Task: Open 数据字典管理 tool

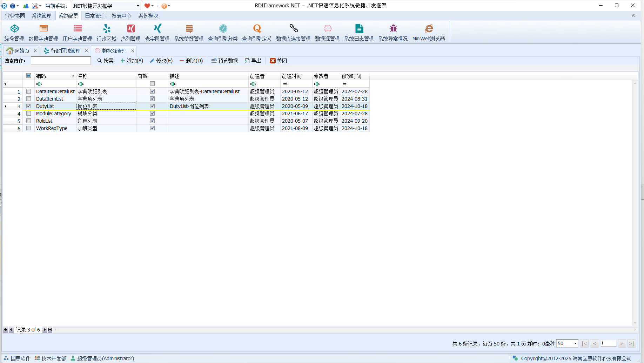Action: pos(43,33)
